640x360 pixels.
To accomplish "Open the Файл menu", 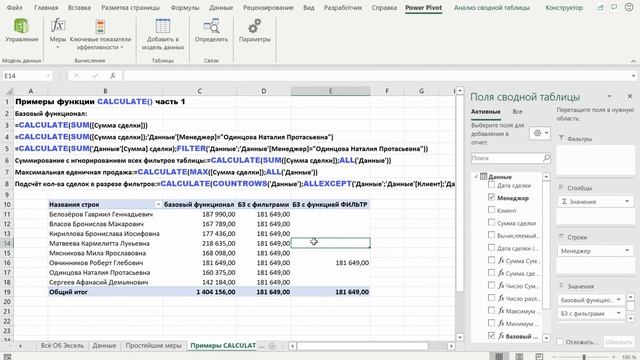I will (15, 7).
